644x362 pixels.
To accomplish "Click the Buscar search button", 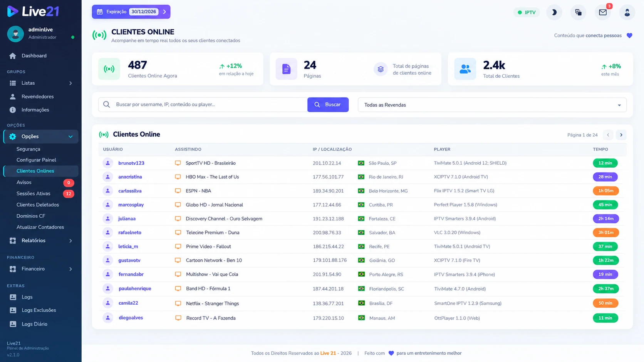I will [x=328, y=105].
